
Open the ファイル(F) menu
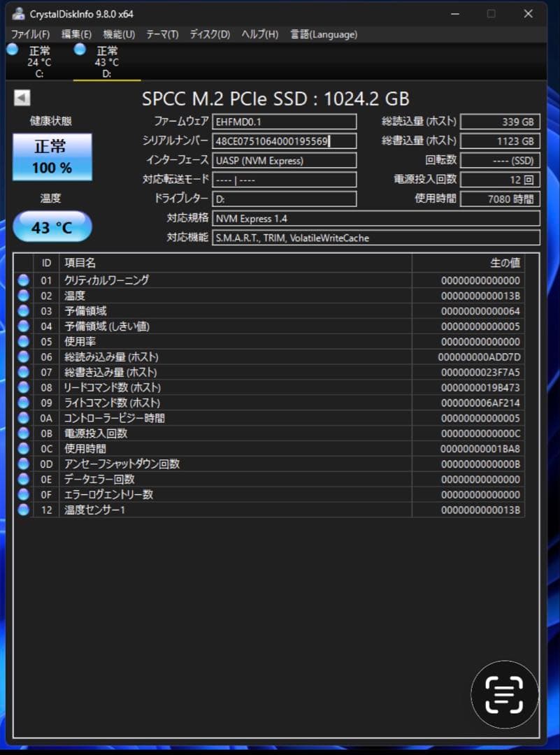tap(30, 34)
